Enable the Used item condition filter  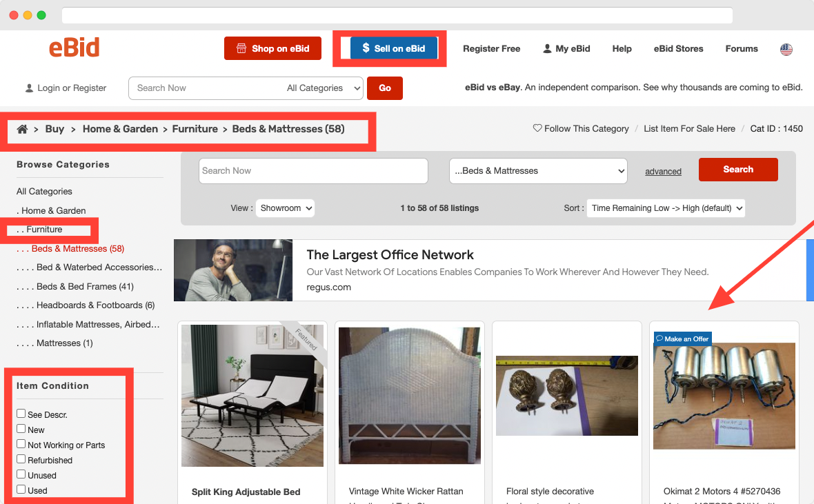(x=21, y=490)
